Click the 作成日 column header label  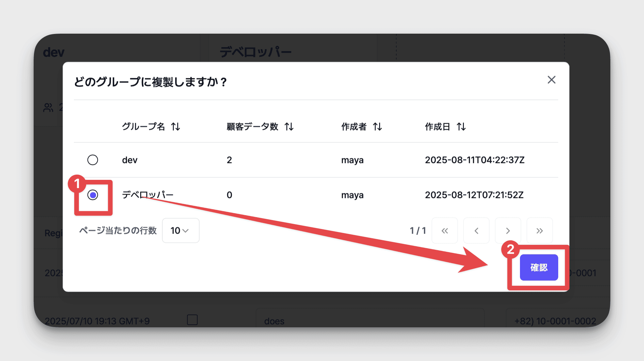pyautogui.click(x=437, y=127)
